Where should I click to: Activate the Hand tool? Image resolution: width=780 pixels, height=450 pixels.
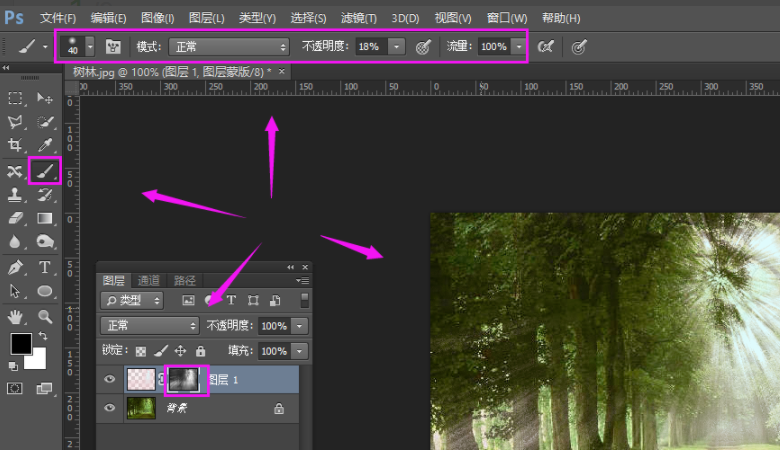tap(15, 316)
